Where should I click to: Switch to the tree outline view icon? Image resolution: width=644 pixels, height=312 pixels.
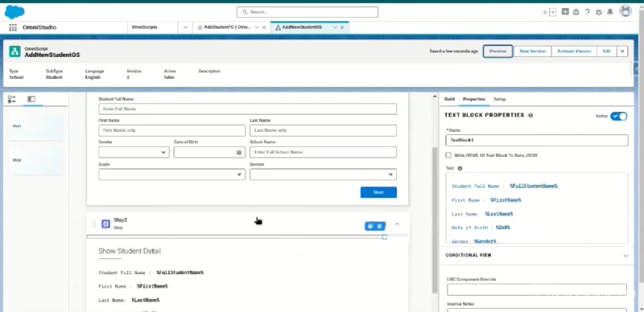(12, 99)
